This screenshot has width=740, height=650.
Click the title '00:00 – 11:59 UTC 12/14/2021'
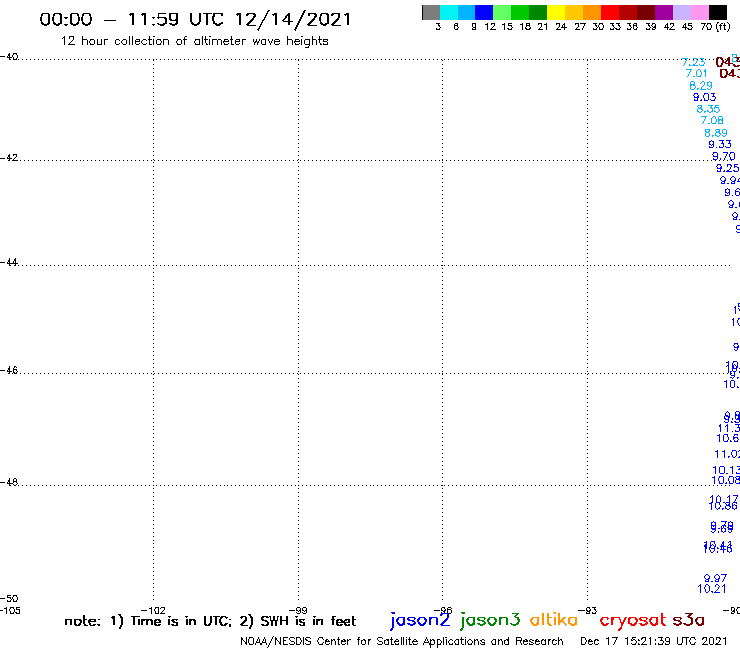pos(195,20)
